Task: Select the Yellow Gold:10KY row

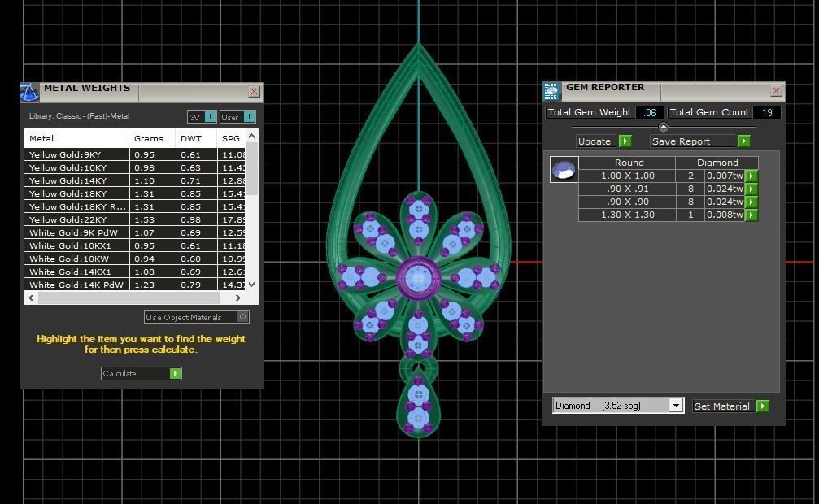Action: pos(135,167)
